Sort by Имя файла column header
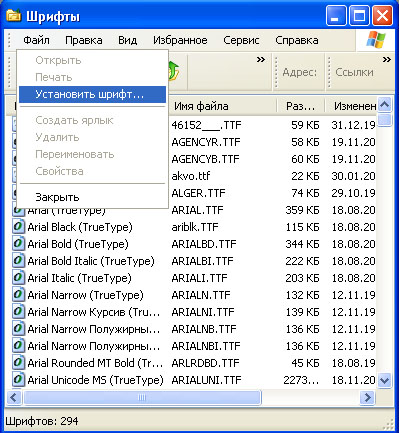This screenshot has height=433, width=399. 223,106
